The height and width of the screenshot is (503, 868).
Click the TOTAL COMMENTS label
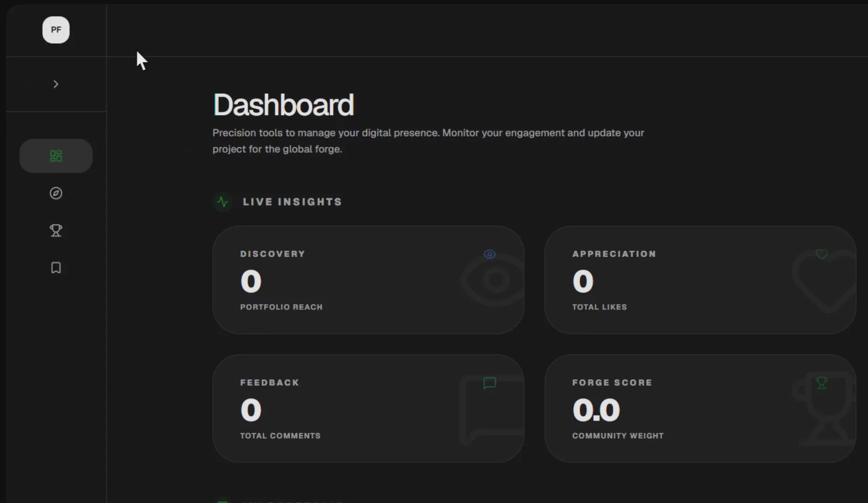tap(280, 435)
